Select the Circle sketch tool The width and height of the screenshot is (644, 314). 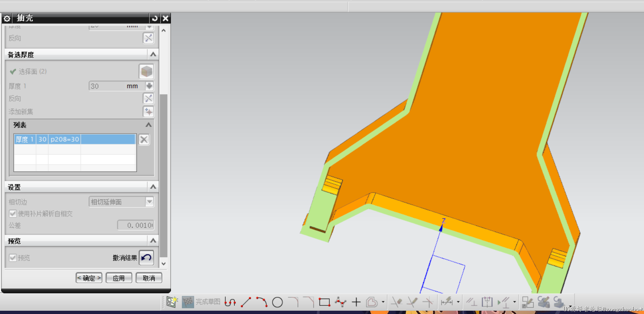click(277, 302)
